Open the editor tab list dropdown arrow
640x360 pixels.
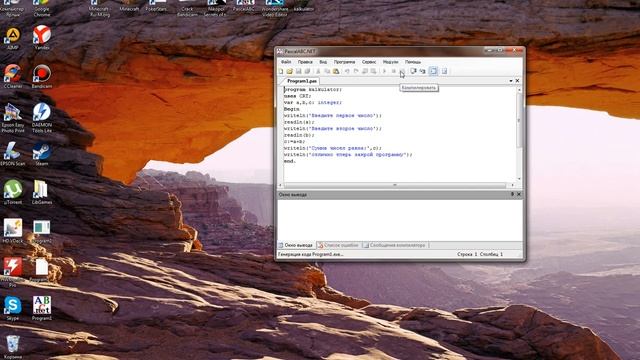point(511,81)
